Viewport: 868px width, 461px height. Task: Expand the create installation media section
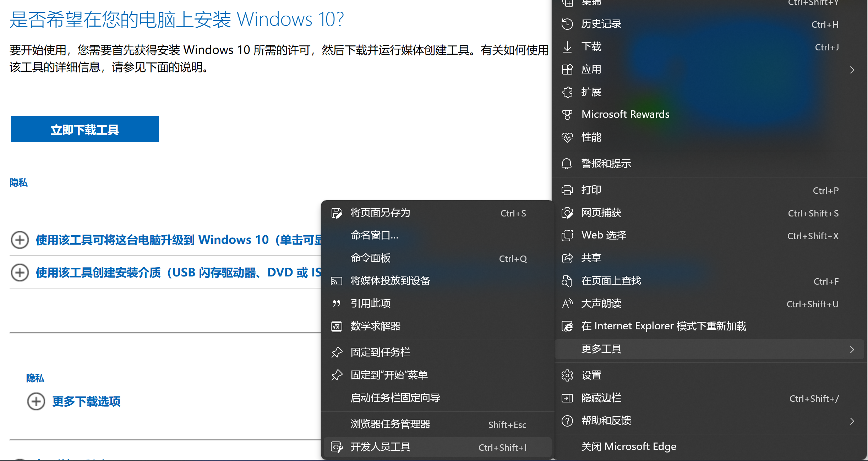(x=20, y=273)
